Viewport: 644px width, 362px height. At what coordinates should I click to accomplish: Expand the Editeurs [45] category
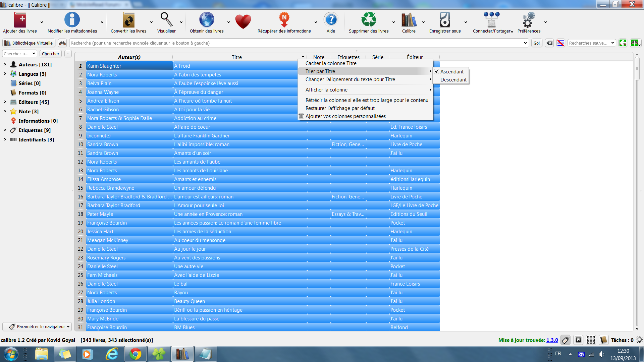[5, 102]
